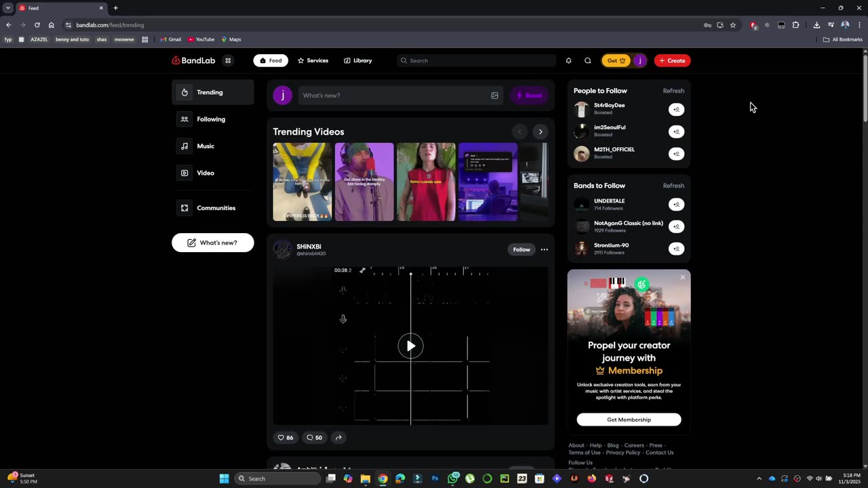Show next trending videos

pos(540,131)
